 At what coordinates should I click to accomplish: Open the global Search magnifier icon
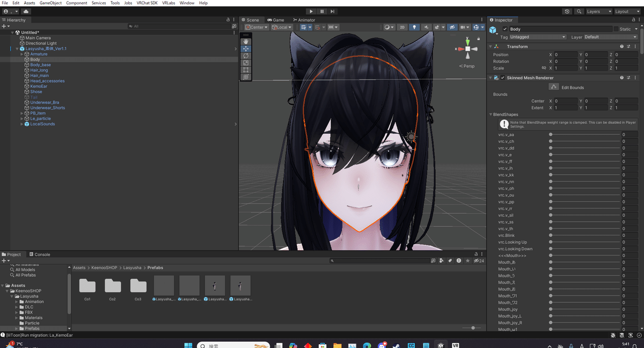pos(579,11)
